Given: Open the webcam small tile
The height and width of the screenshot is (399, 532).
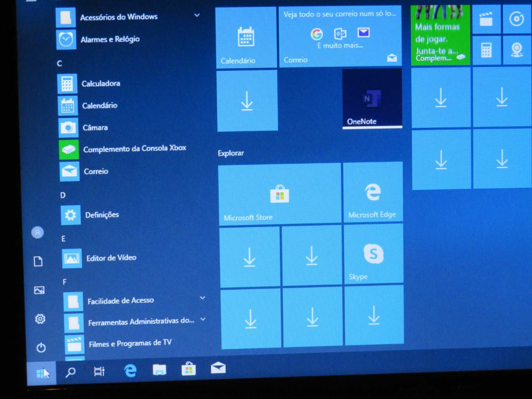Looking at the screenshot, I should (517, 49).
